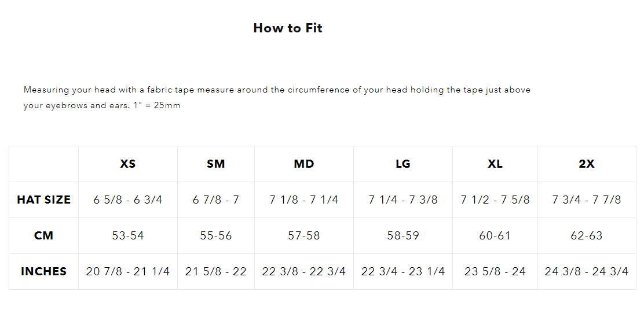Viewport: 644px width, 310px height.
Task: Click the MD size column header
Action: [303, 164]
